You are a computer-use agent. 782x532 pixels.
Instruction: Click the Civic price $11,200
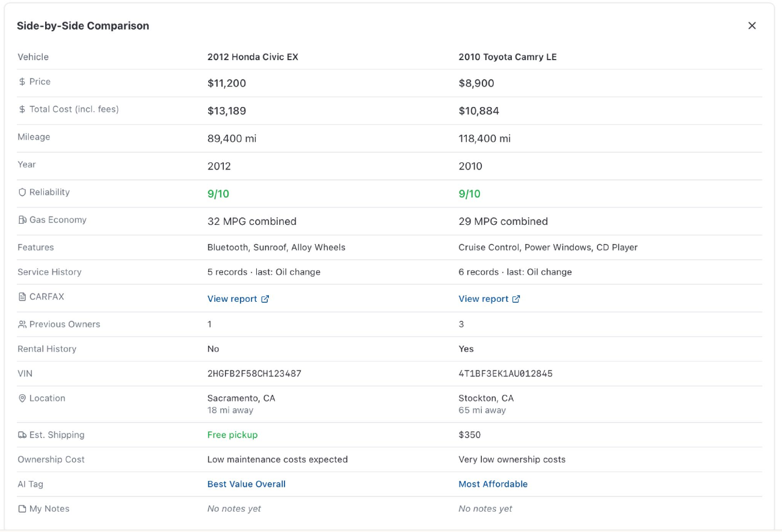tap(227, 84)
